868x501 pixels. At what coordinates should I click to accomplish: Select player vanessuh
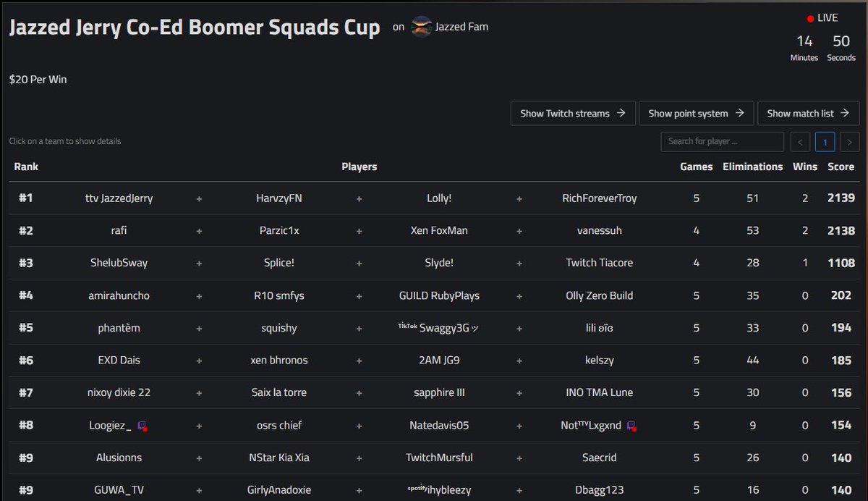tap(600, 231)
